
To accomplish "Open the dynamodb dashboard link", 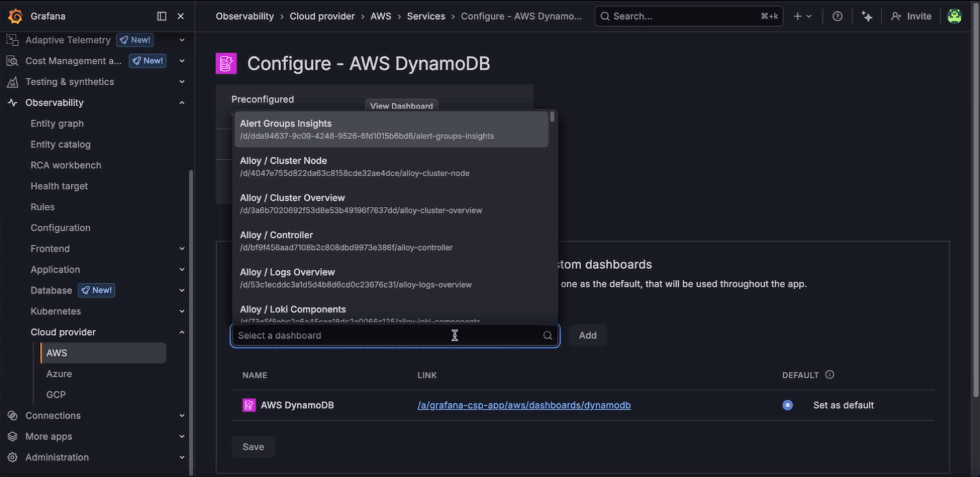I will click(524, 405).
